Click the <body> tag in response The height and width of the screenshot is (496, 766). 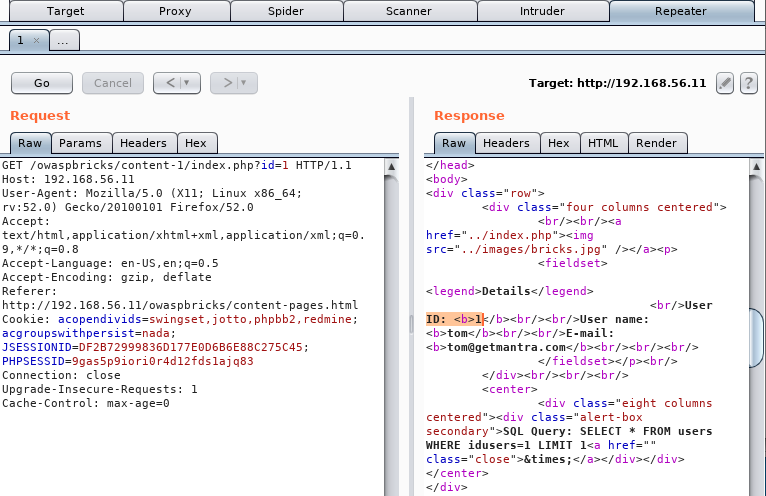pos(447,179)
